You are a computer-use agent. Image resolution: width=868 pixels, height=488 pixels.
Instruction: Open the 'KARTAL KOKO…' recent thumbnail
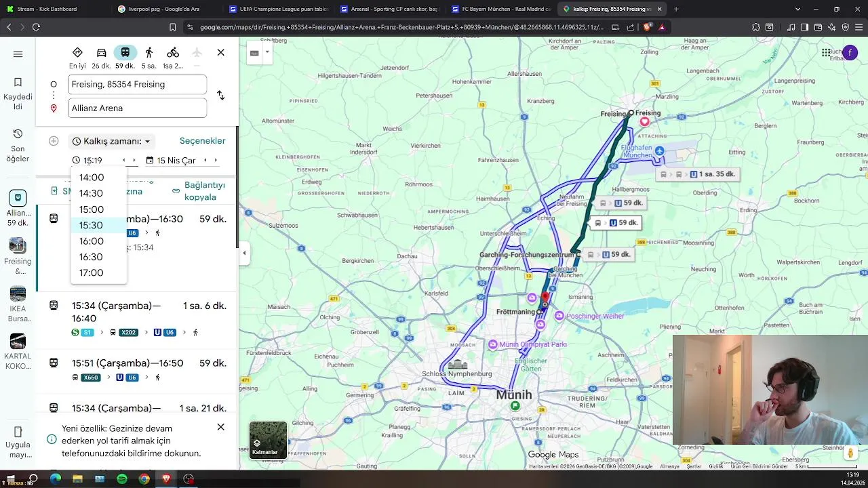(18, 351)
